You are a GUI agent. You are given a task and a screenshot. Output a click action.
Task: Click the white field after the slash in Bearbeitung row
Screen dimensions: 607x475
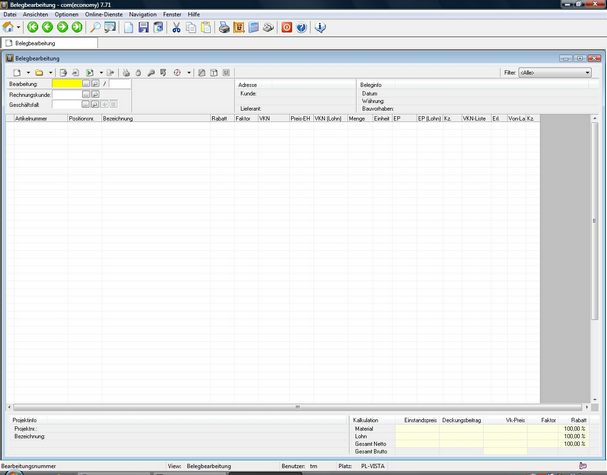(120, 83)
